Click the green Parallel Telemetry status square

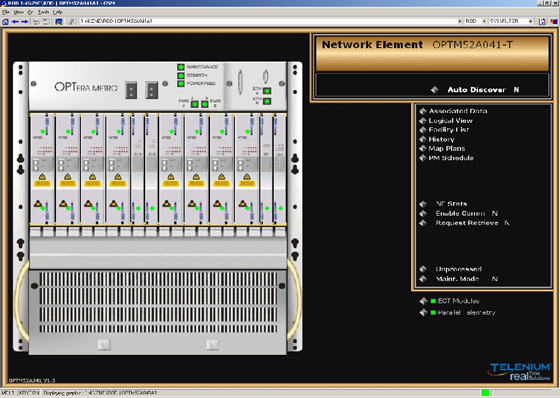pyautogui.click(x=433, y=313)
